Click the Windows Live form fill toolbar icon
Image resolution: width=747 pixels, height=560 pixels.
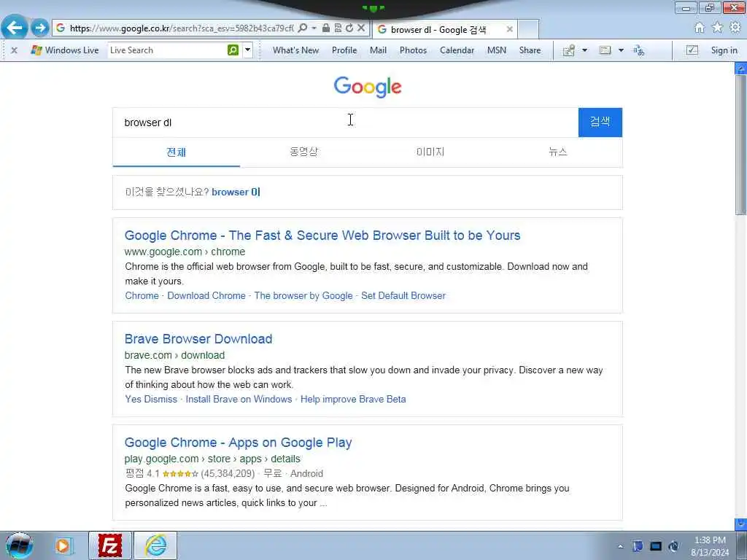coord(605,50)
